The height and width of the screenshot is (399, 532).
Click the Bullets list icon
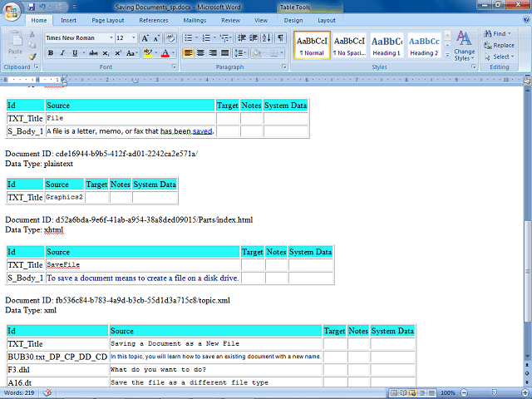pos(189,38)
